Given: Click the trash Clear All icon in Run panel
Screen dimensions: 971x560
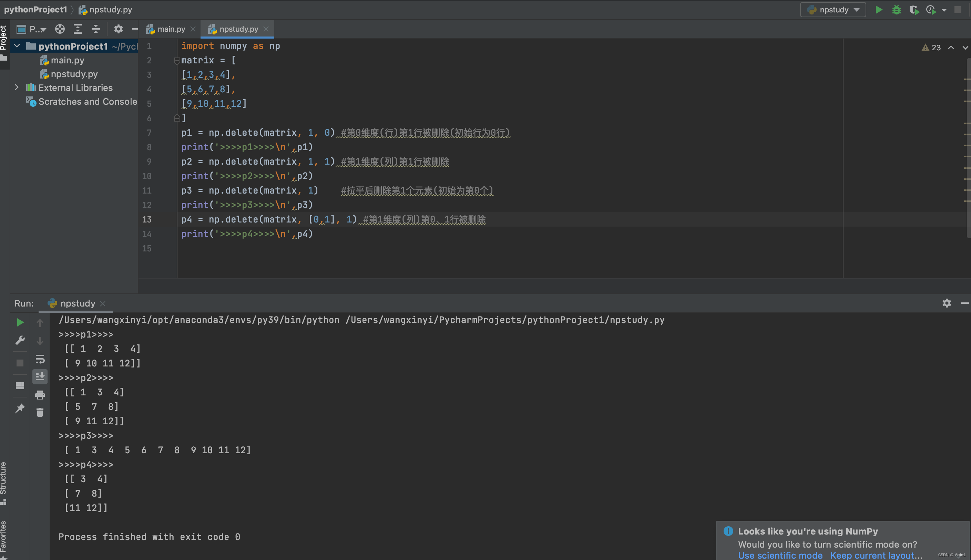Looking at the screenshot, I should (40, 412).
